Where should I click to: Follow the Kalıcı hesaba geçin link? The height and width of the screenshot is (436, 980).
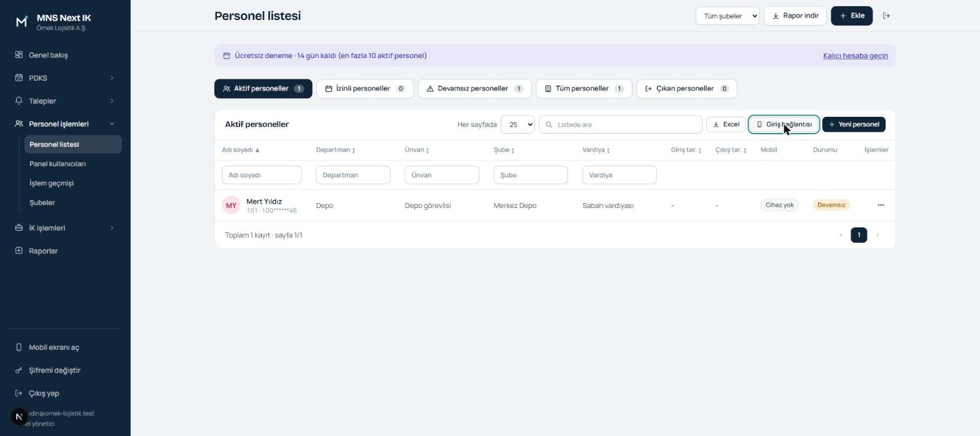[x=856, y=56]
